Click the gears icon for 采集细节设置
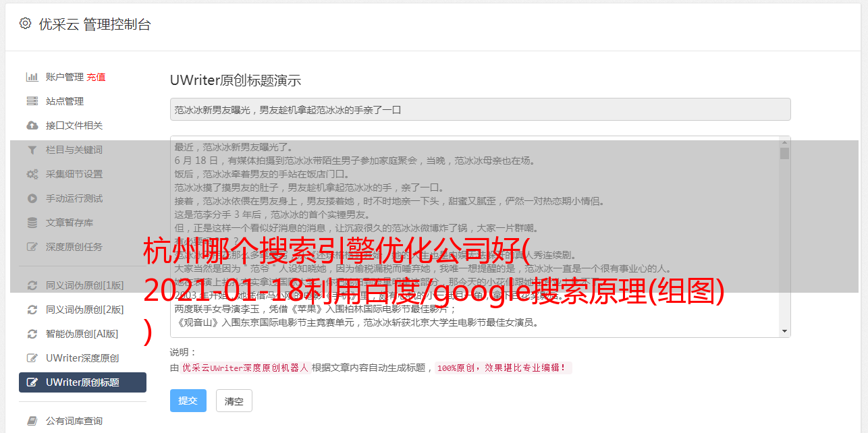 click(32, 174)
